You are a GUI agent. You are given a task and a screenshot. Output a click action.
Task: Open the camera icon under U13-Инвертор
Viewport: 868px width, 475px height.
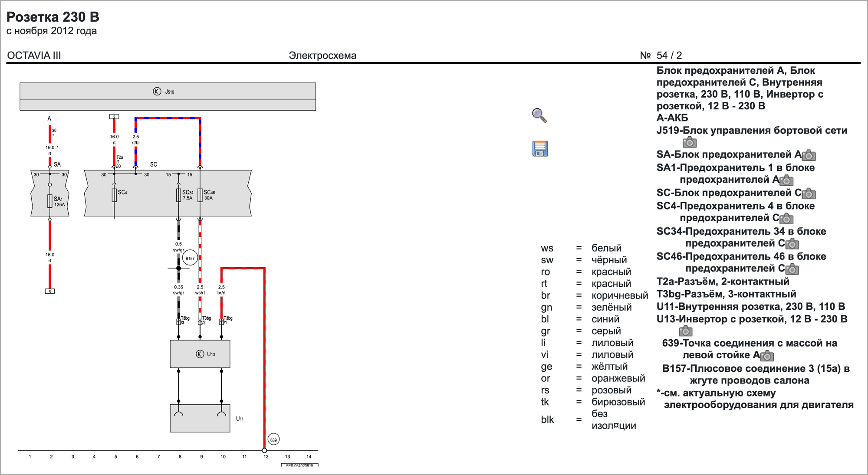click(x=685, y=331)
